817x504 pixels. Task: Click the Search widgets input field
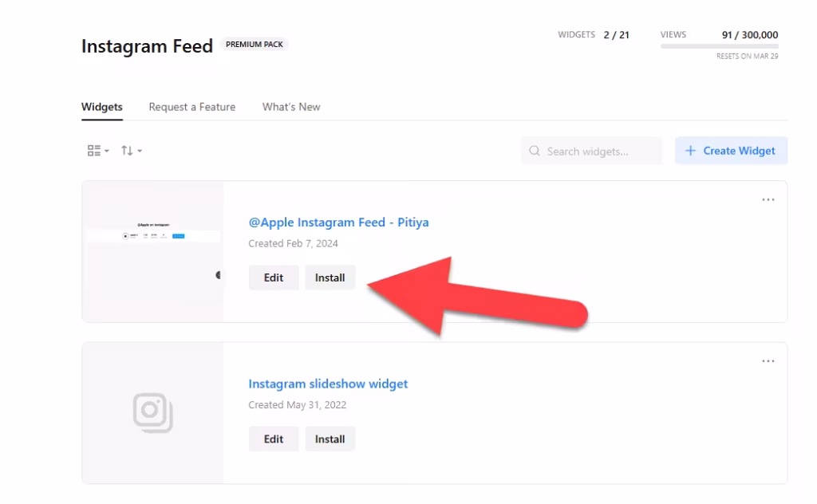pyautogui.click(x=591, y=151)
